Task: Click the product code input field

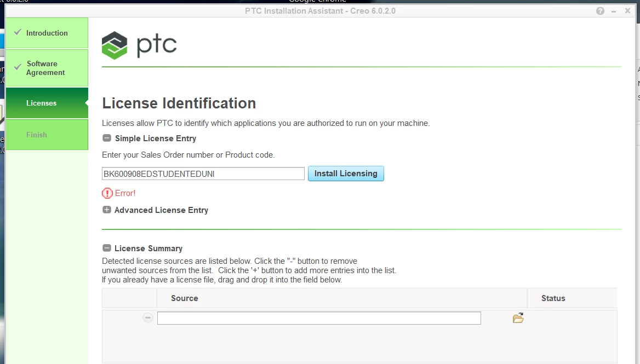Action: [x=203, y=174]
